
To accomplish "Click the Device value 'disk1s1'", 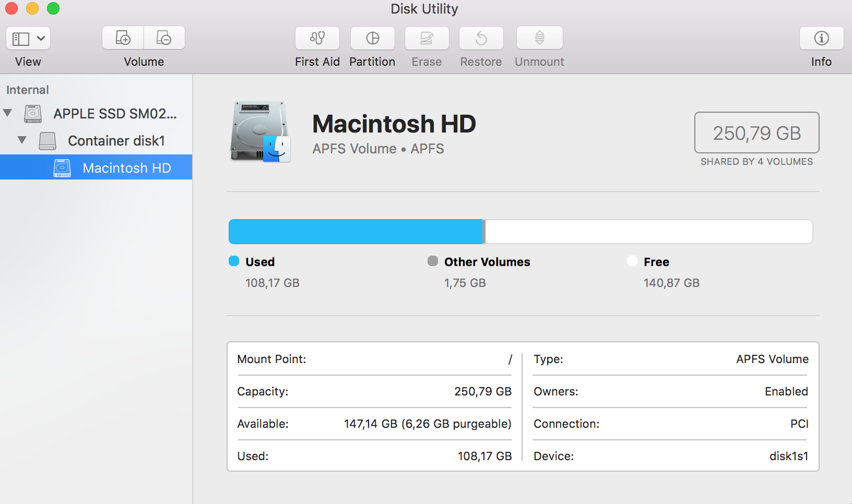I will tap(789, 456).
